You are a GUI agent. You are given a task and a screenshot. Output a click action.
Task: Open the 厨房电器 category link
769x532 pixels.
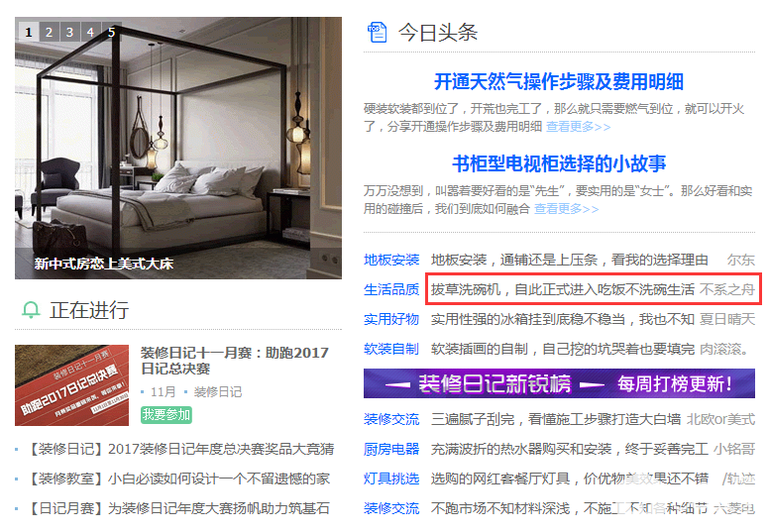391,449
